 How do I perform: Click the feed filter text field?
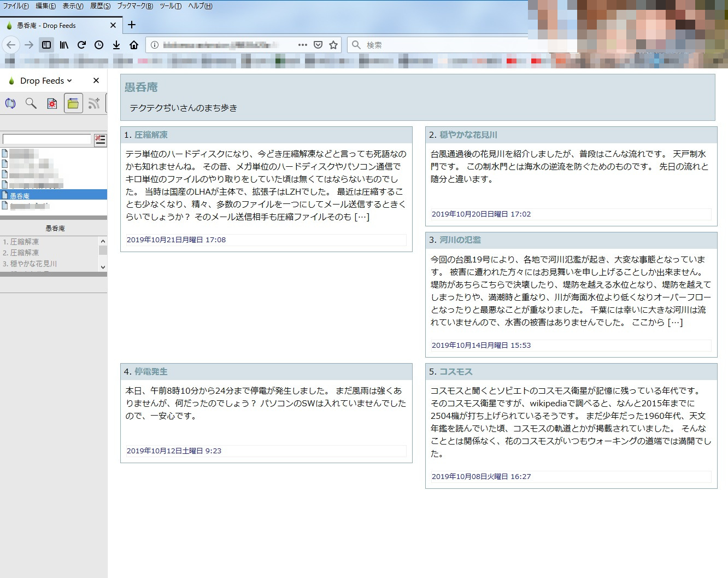point(47,139)
